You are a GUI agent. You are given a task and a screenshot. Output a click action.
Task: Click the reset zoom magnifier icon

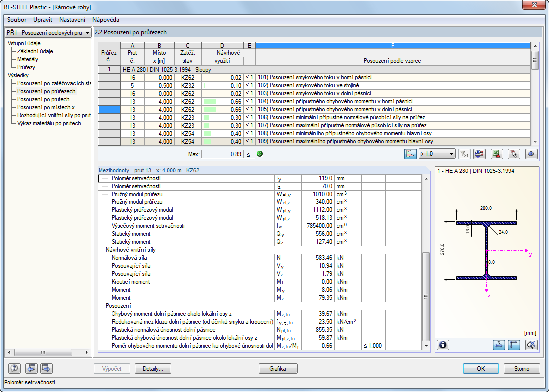pyautogui.click(x=531, y=345)
